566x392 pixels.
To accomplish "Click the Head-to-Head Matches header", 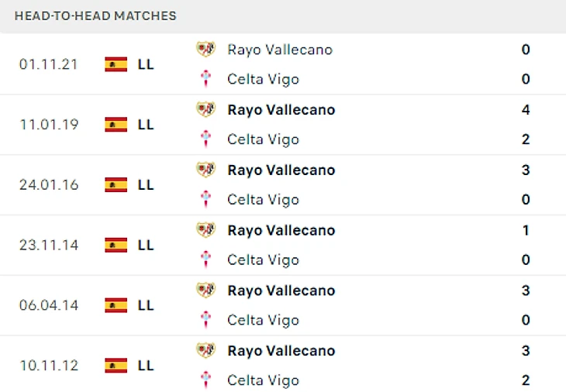I will click(x=95, y=15).
